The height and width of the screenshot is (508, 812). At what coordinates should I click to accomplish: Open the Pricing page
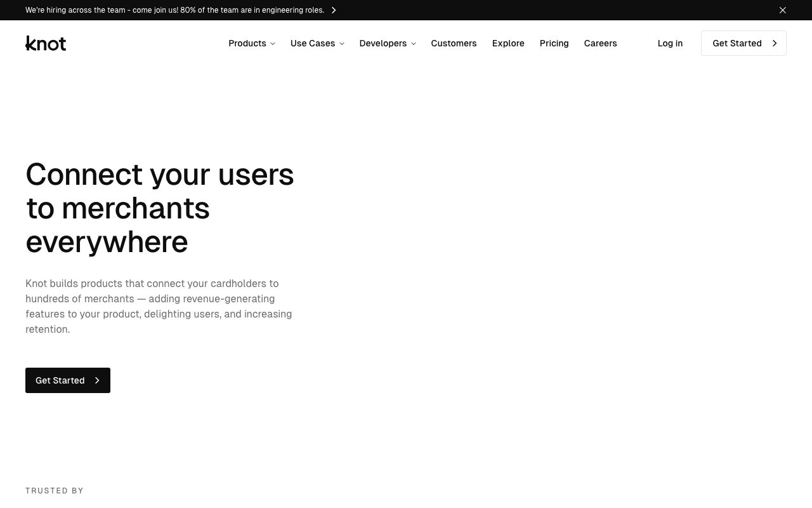554,43
